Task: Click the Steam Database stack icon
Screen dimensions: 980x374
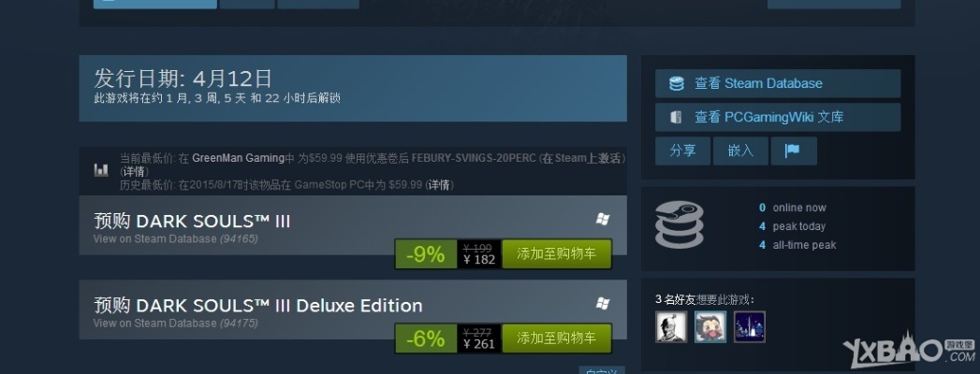Action: tap(676, 83)
